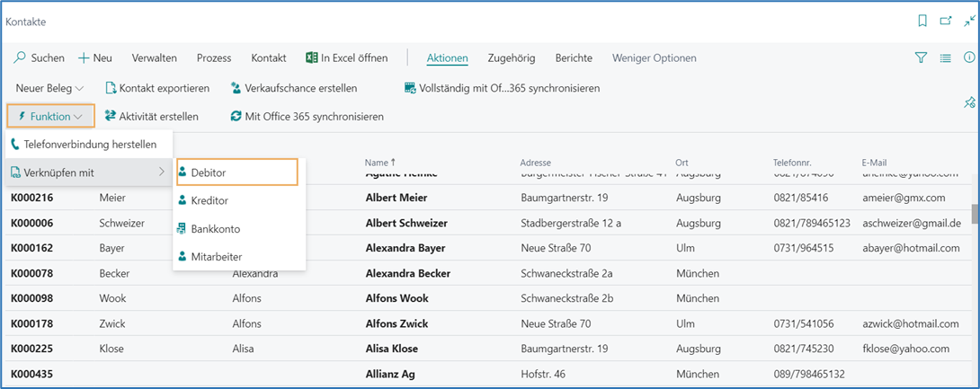The width and height of the screenshot is (980, 389).
Task: Expand the Neuer Beleg dropdown
Action: pos(49,88)
